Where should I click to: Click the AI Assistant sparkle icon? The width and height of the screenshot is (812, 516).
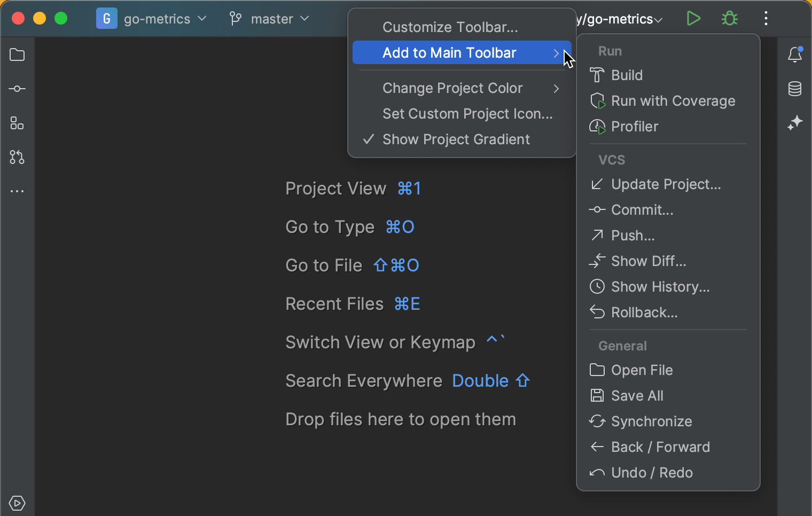[x=795, y=123]
